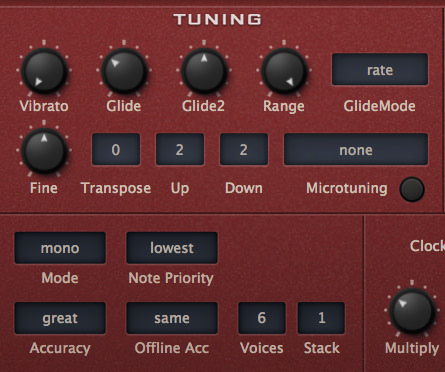Image resolution: width=445 pixels, height=372 pixels.
Task: Click the Transpose value field
Action: 116,149
